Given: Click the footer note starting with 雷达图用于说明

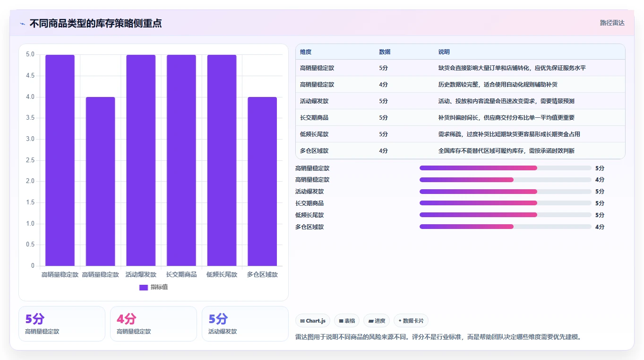Looking at the screenshot, I should [x=438, y=337].
